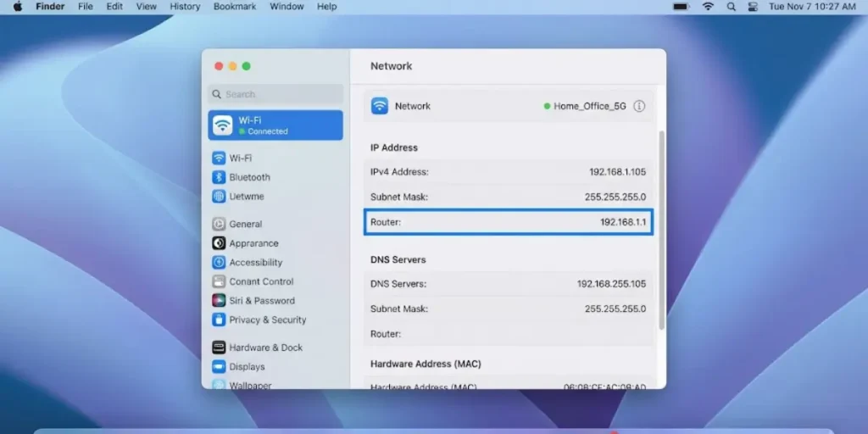Click the General sidebar icon
Viewport: 868px width, 434px height.
[x=219, y=224]
